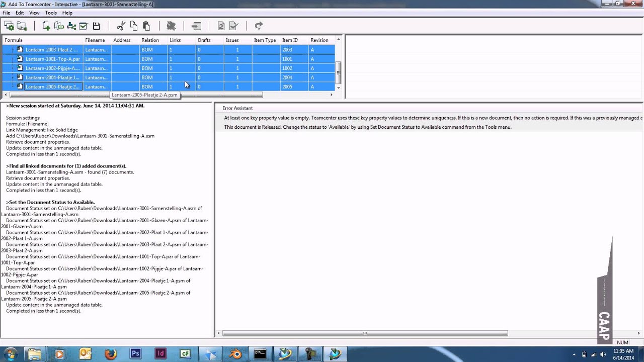Click the structure tree toolbar icon
This screenshot has height=362, width=644.
71,26
